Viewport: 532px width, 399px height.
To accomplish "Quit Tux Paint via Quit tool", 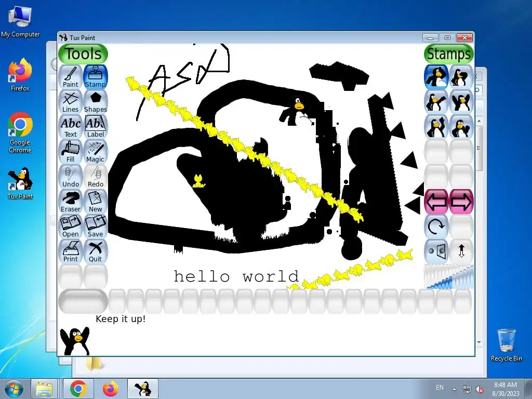I will (x=96, y=251).
